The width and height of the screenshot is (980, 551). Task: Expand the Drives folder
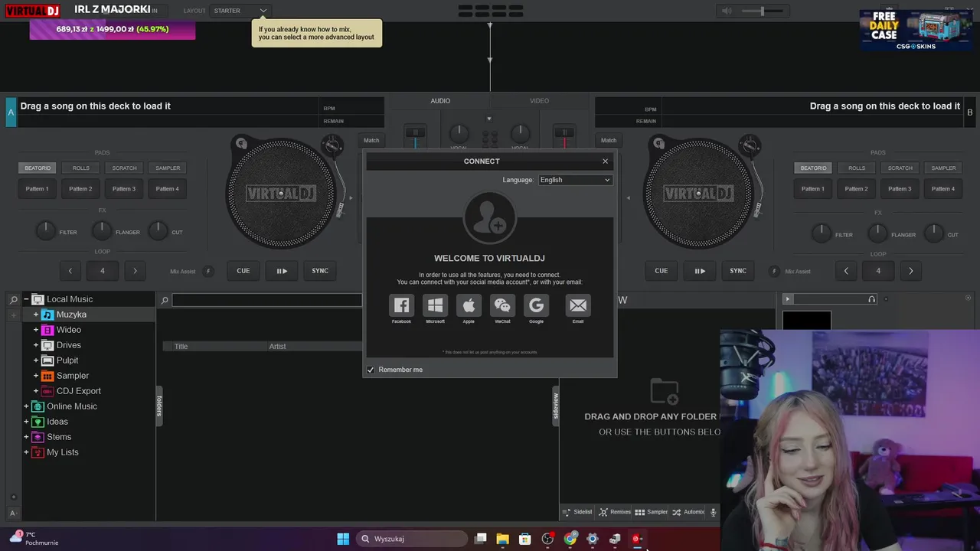[36, 345]
